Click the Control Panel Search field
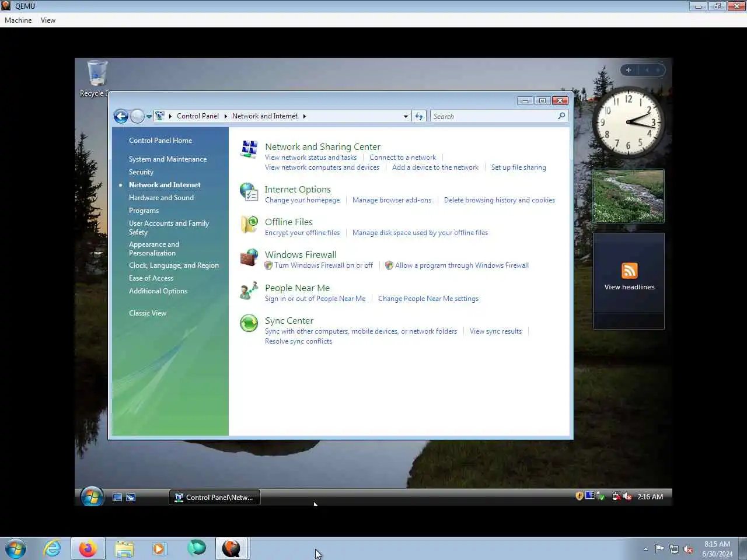The height and width of the screenshot is (560, 747). 494,116
